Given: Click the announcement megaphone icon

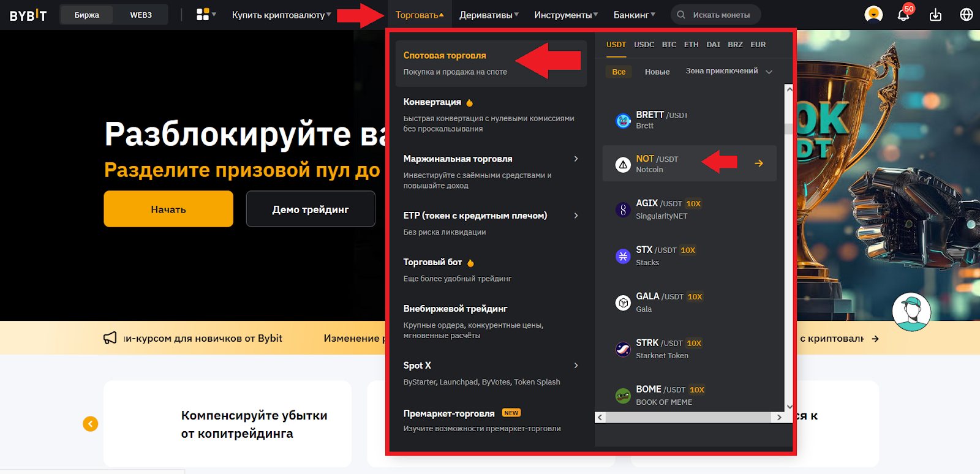Looking at the screenshot, I should point(110,338).
